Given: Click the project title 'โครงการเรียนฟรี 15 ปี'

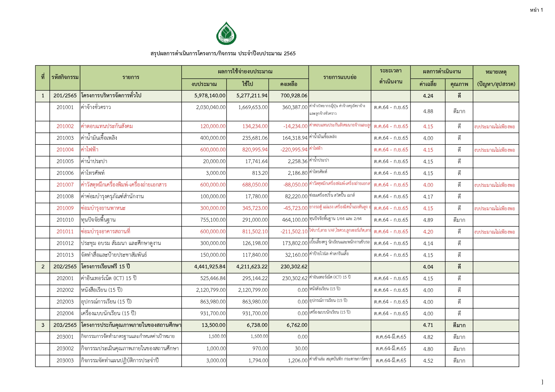Looking at the screenshot, I should (105, 266).
